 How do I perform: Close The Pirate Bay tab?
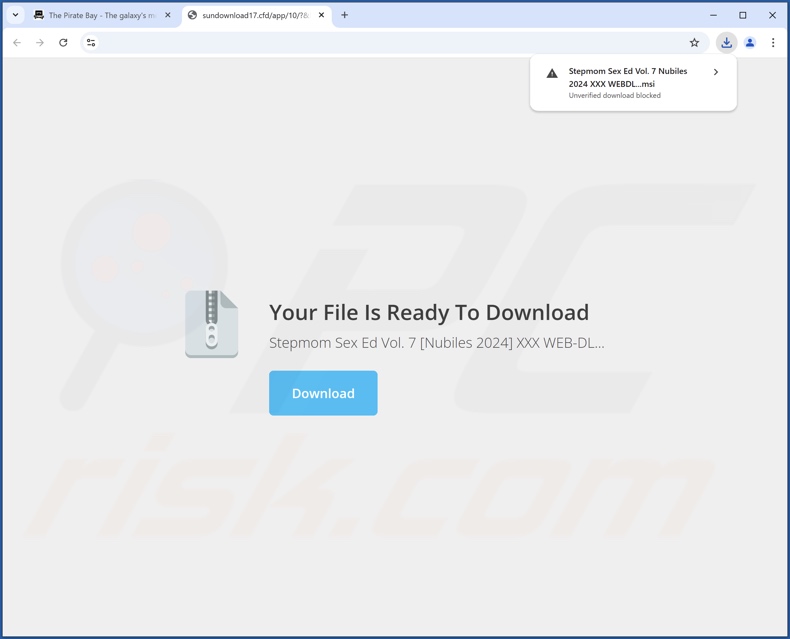pos(168,15)
